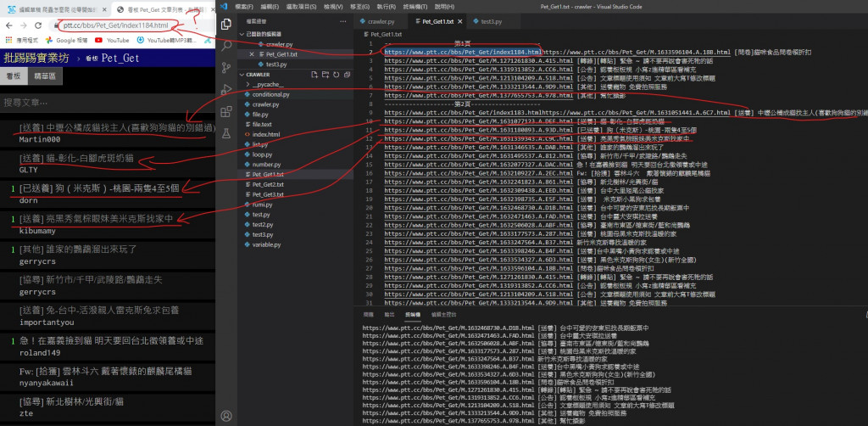
Task: Close the Pet_Get1.txt editor tab
Action: [x=462, y=21]
